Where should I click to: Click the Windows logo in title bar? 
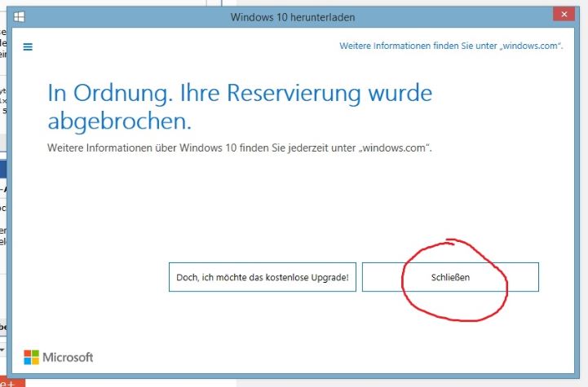point(19,17)
